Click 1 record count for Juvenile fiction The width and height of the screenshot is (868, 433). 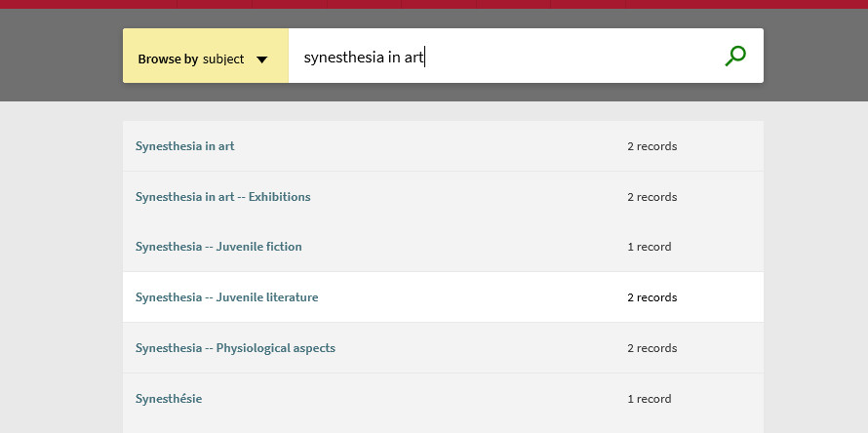650,247
